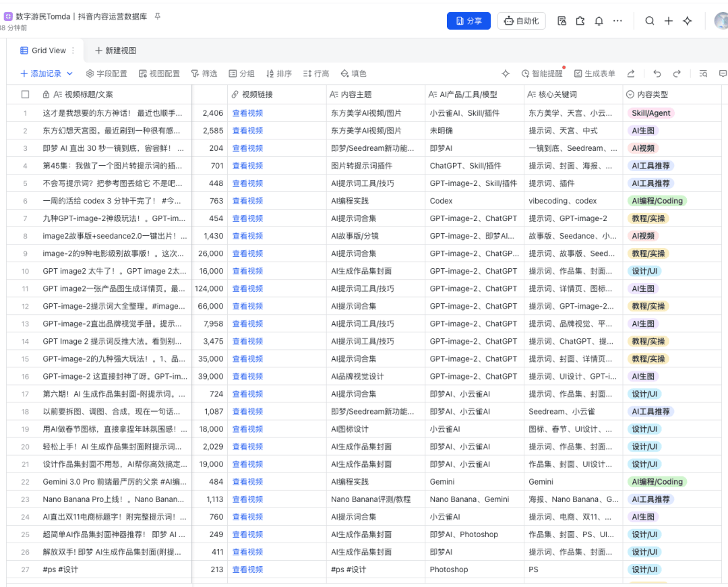
Task: Open the 行高 row height option
Action: click(316, 73)
